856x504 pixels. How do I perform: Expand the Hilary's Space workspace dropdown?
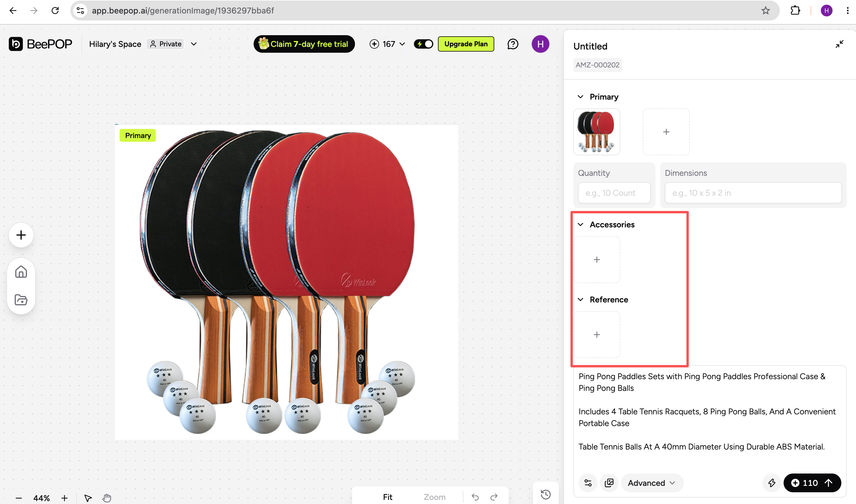pyautogui.click(x=193, y=44)
